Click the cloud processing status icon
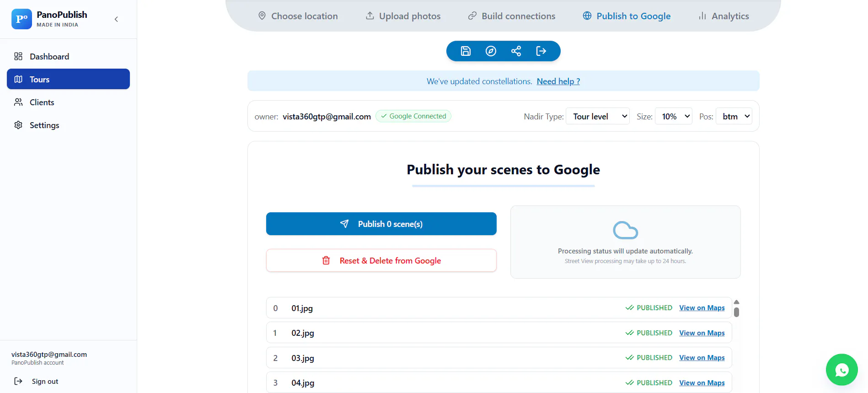 [625, 230]
